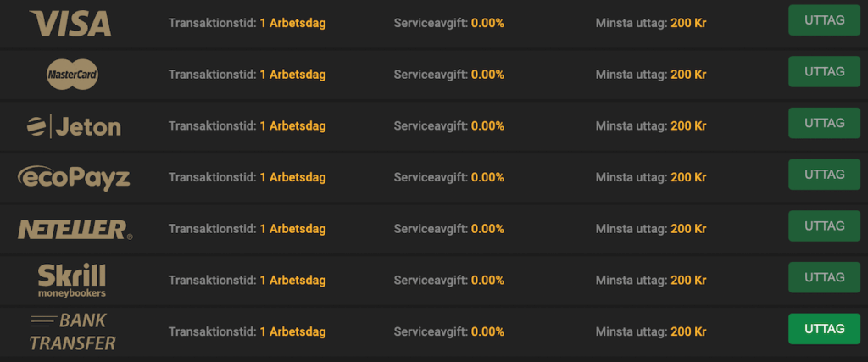Click VISA Transaktionstid 1 Arbetsdag text
This screenshot has height=362, width=868.
tap(247, 24)
